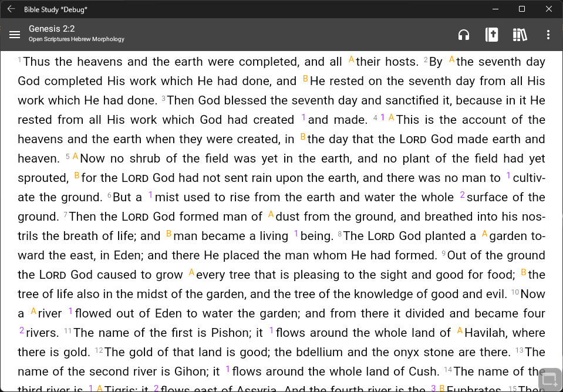Screen dimensions: 563x392
Task: Click the word 'sanctified' in verse 3
Action: click(412, 100)
